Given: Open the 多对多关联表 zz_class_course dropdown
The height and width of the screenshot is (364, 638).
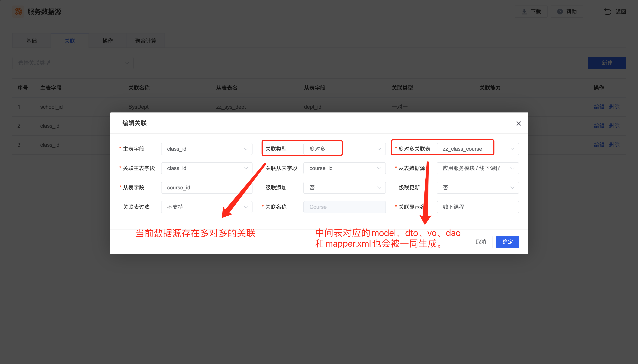Looking at the screenshot, I should click(x=478, y=149).
